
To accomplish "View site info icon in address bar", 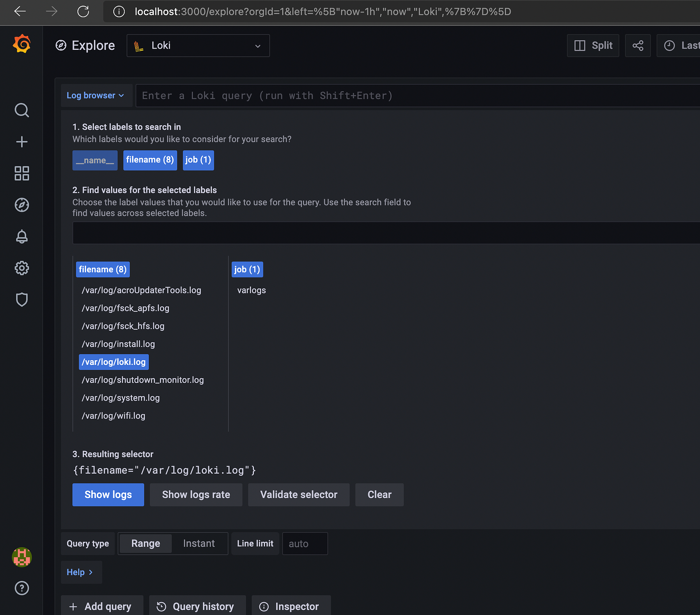I will click(119, 11).
